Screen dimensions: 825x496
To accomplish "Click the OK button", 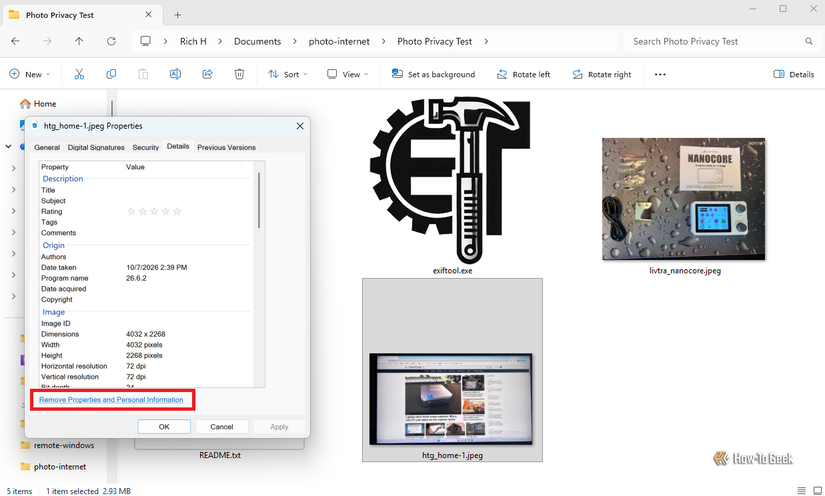I will coord(164,427).
